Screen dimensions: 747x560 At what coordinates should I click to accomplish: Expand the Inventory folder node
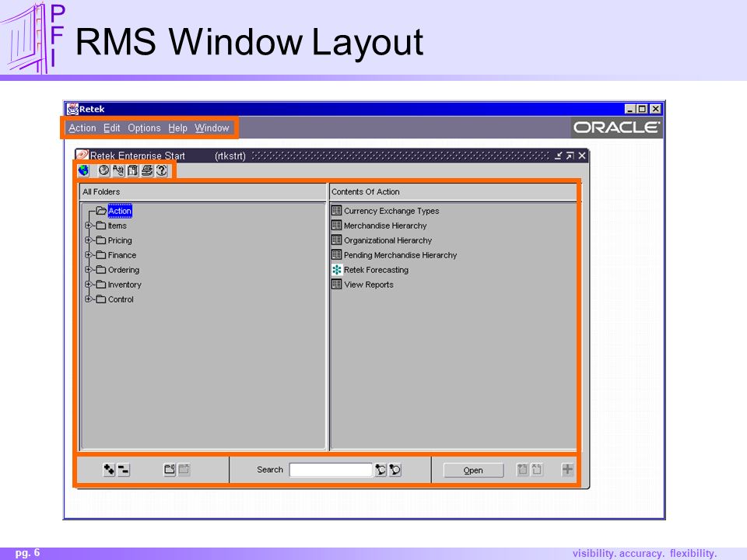click(x=88, y=285)
